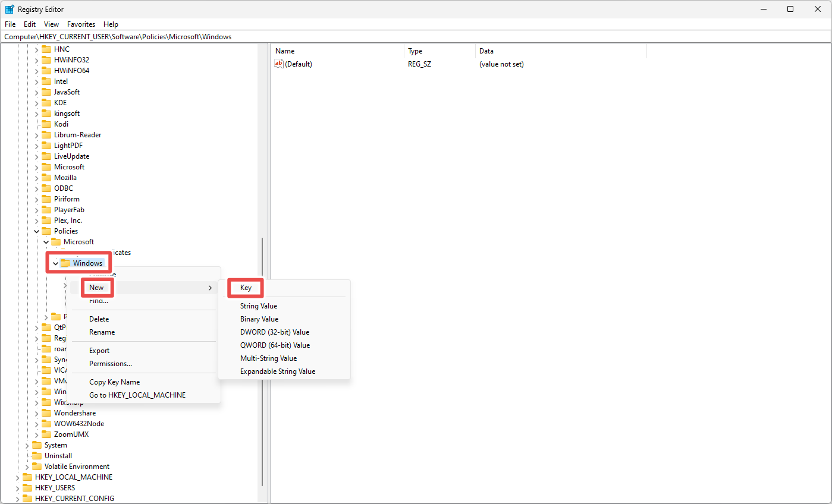The image size is (832, 504).
Task: Expand the Volatile Environment key
Action: pyautogui.click(x=27, y=467)
